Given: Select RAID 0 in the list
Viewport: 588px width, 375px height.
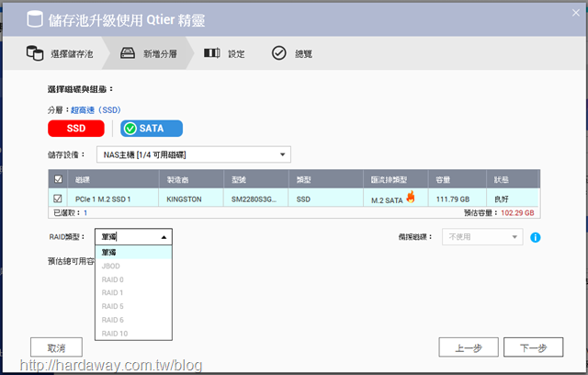Looking at the screenshot, I should click(x=133, y=279).
